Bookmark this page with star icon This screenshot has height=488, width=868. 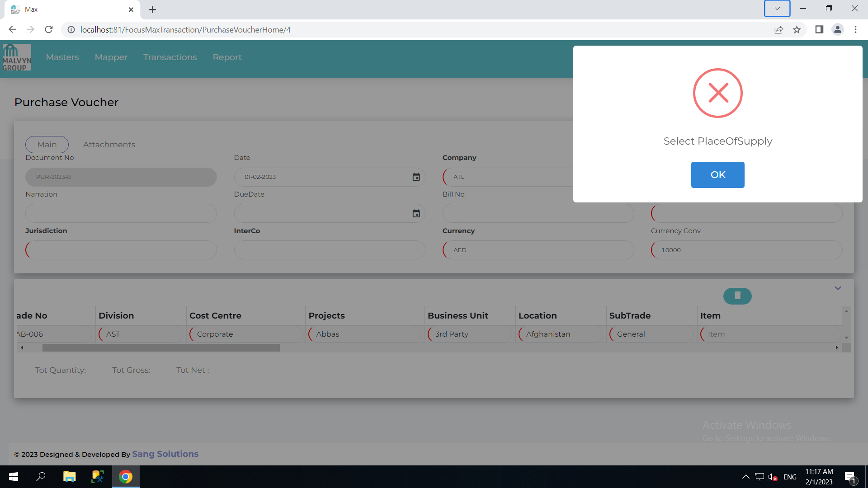(797, 30)
